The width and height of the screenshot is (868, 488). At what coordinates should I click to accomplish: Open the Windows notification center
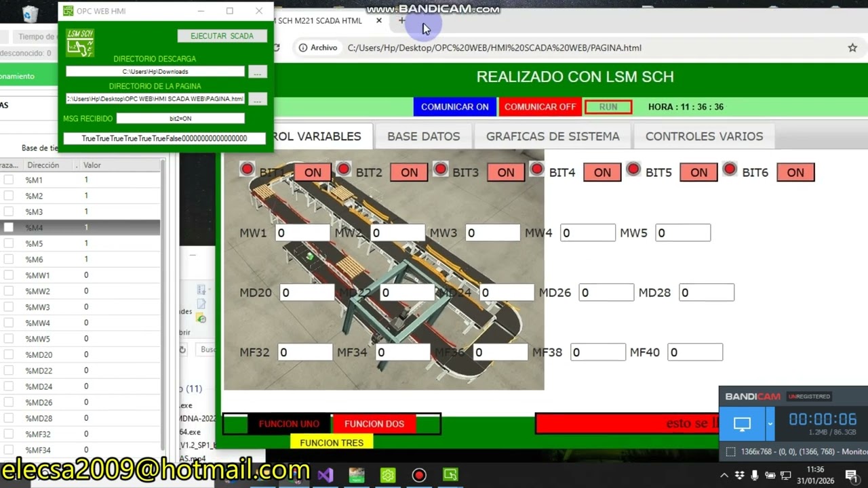tap(851, 475)
